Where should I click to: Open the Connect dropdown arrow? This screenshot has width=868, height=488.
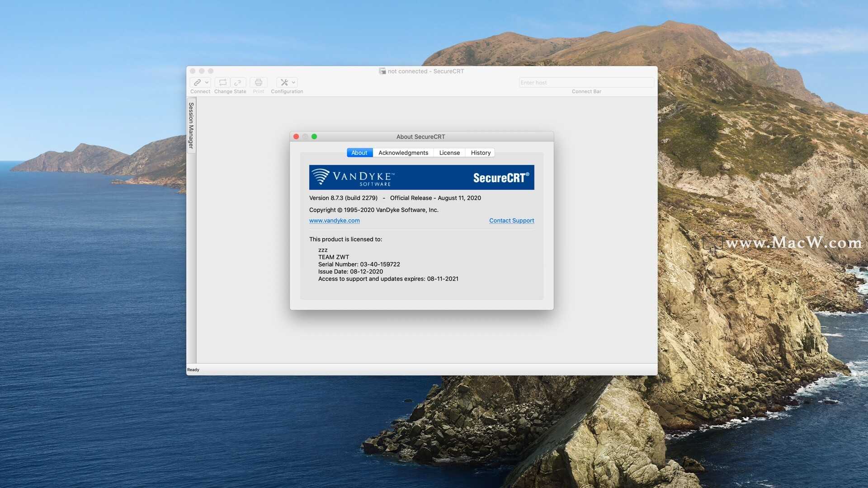point(207,82)
